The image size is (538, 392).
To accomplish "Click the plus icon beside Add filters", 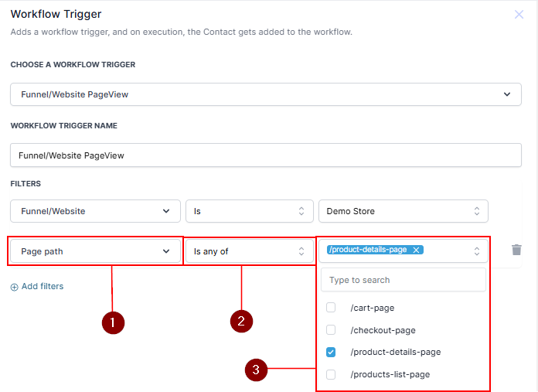I will 15,287.
